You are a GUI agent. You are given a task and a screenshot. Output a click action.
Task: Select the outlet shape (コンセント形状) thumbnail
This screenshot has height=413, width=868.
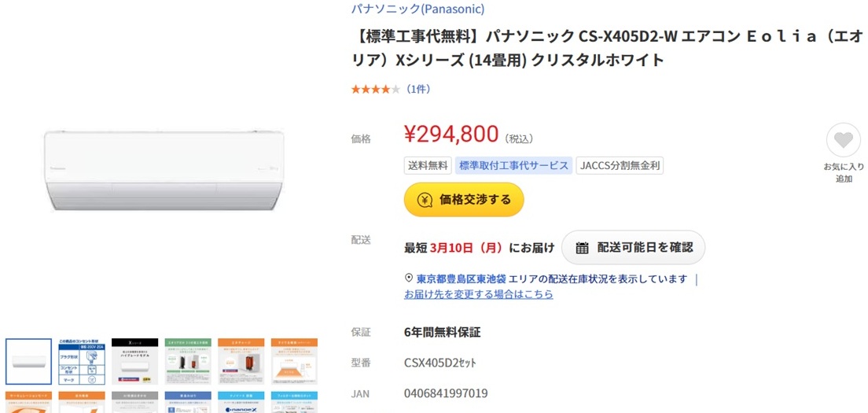click(x=82, y=362)
